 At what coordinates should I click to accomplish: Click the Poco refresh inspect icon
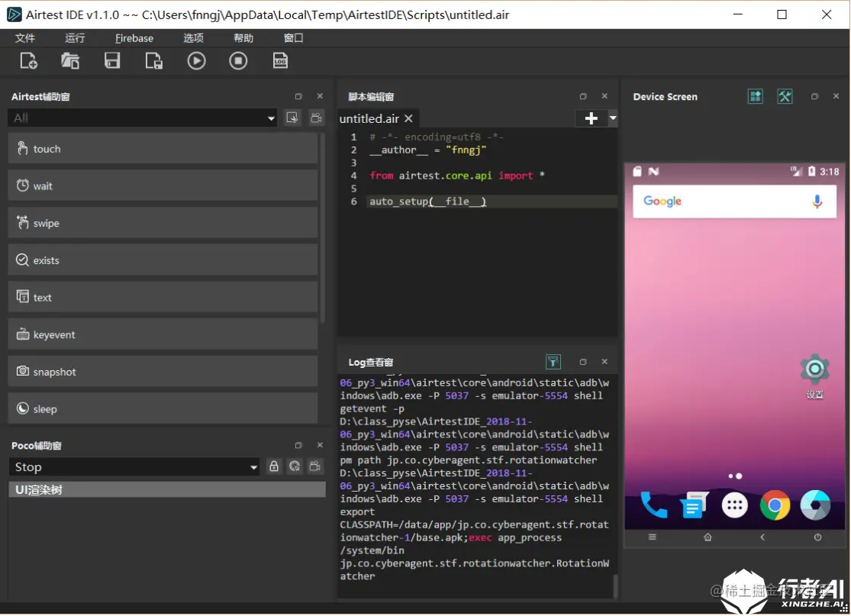pyautogui.click(x=295, y=466)
